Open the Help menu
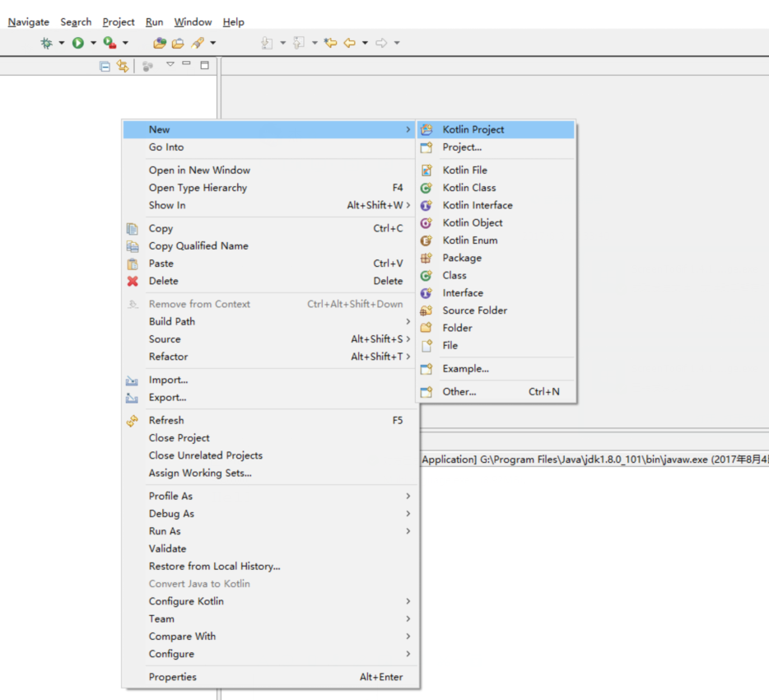Viewport: 769px width, 700px height. pos(234,22)
